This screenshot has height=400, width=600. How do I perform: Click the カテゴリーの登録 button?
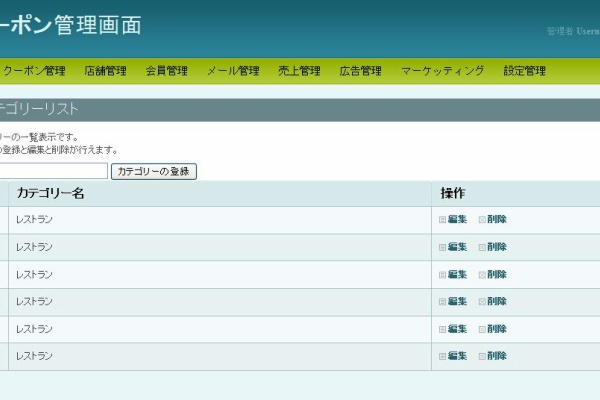[154, 171]
